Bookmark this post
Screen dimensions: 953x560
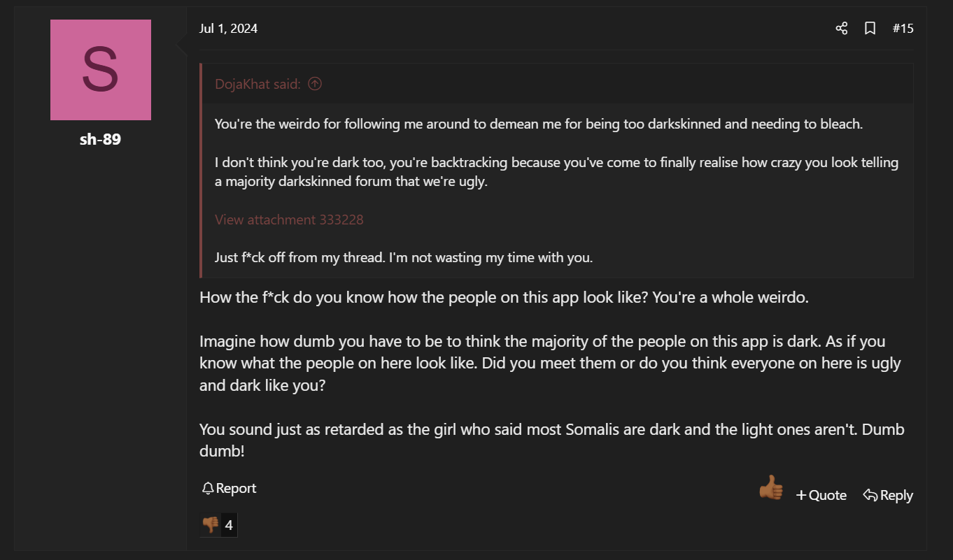(x=870, y=29)
